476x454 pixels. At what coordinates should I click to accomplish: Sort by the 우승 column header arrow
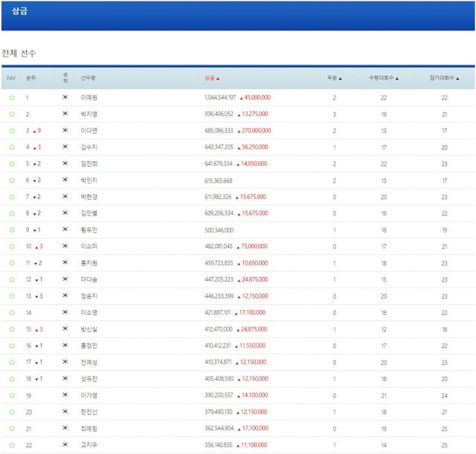[x=334, y=78]
